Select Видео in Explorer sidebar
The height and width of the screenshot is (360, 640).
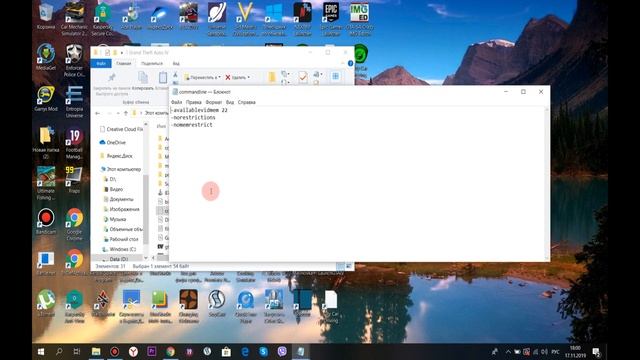(113, 189)
